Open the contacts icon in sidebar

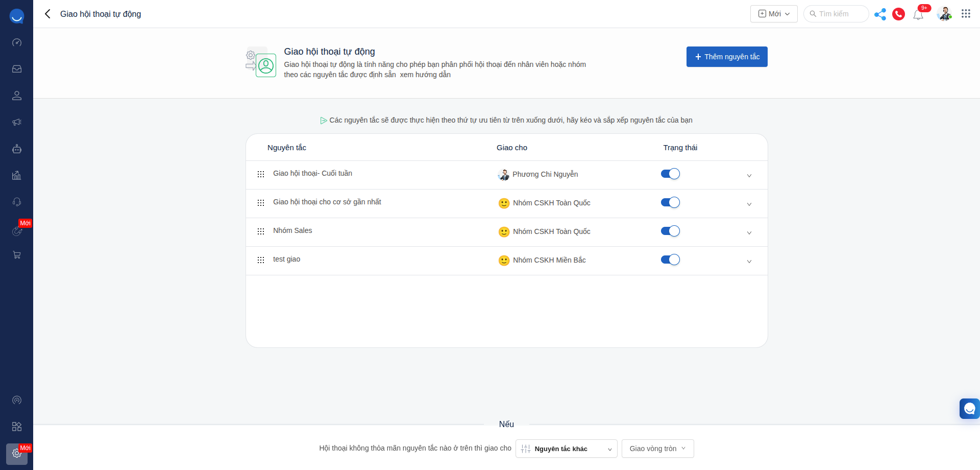coord(17,96)
